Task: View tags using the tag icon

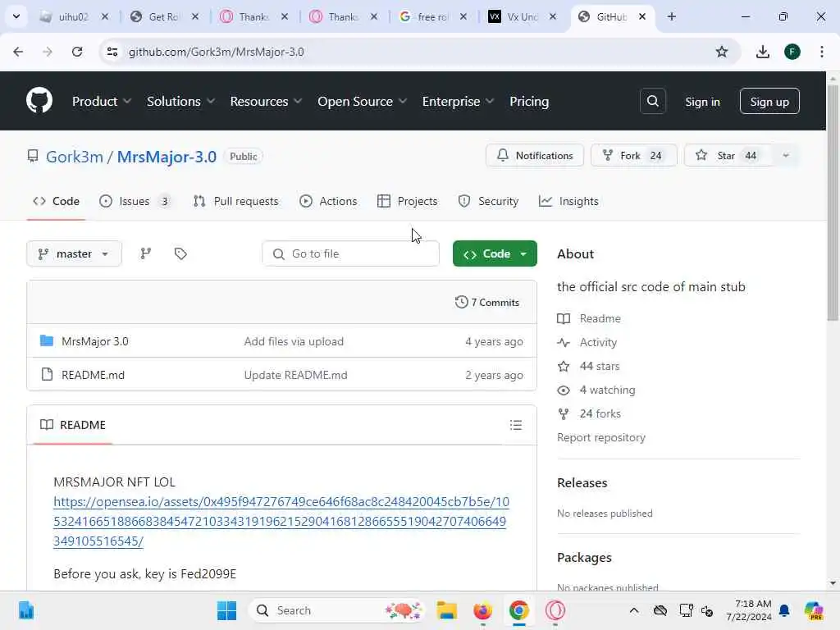Action: pyautogui.click(x=180, y=253)
